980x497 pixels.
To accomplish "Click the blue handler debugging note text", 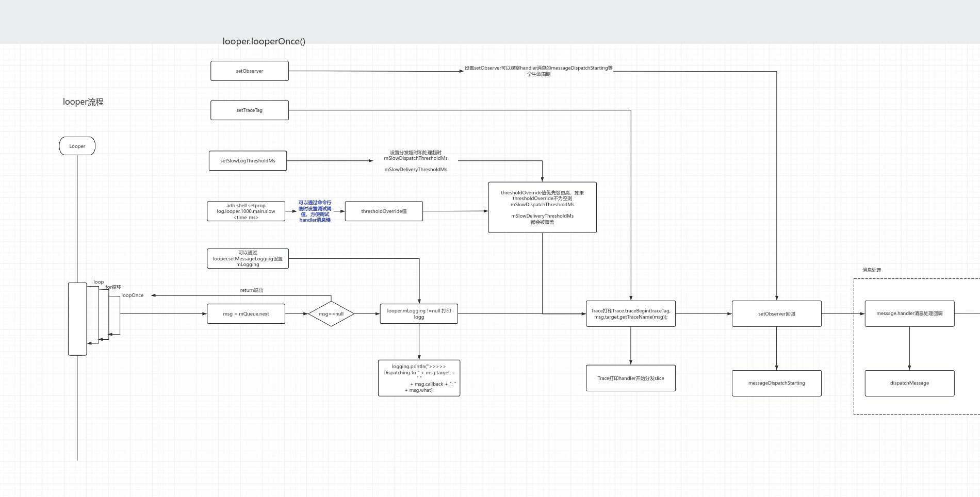I will coord(315,211).
